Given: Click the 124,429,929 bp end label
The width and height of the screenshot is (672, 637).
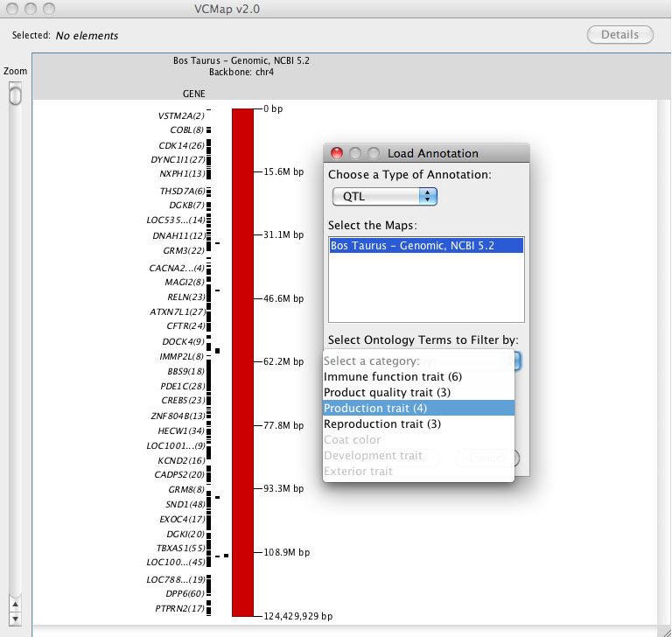Looking at the screenshot, I should (297, 616).
